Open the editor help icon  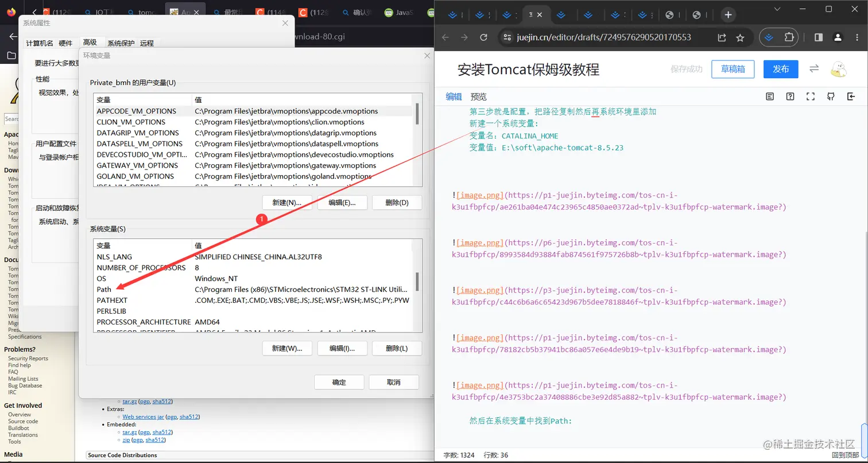(790, 97)
